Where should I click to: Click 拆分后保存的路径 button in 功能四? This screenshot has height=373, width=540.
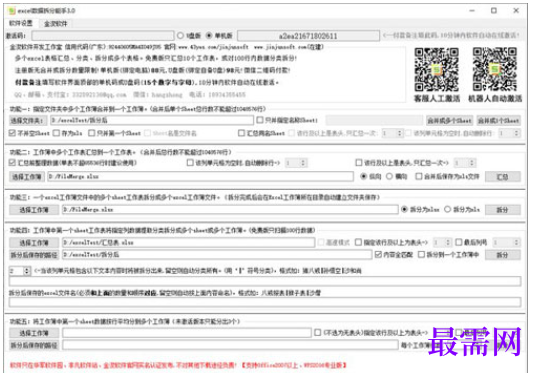[x=34, y=255]
